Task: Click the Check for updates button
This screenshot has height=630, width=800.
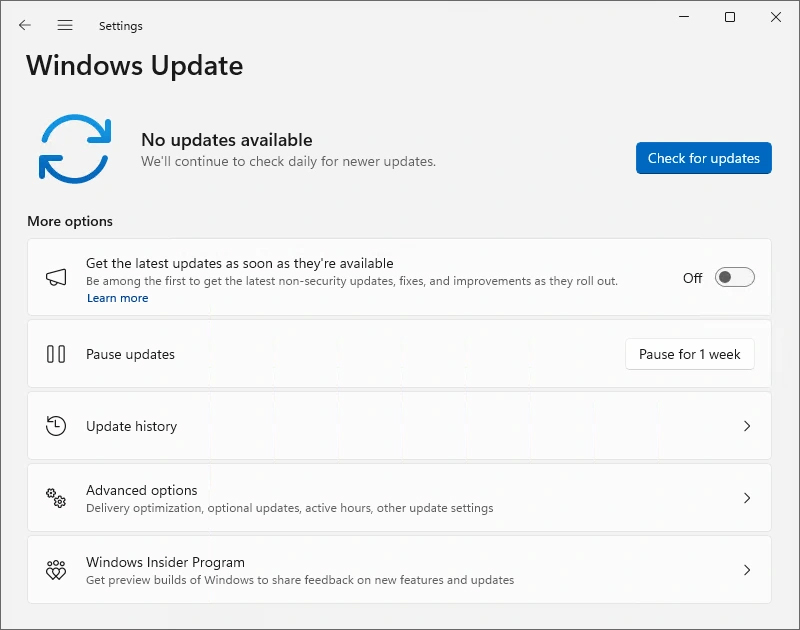Action: tap(703, 158)
